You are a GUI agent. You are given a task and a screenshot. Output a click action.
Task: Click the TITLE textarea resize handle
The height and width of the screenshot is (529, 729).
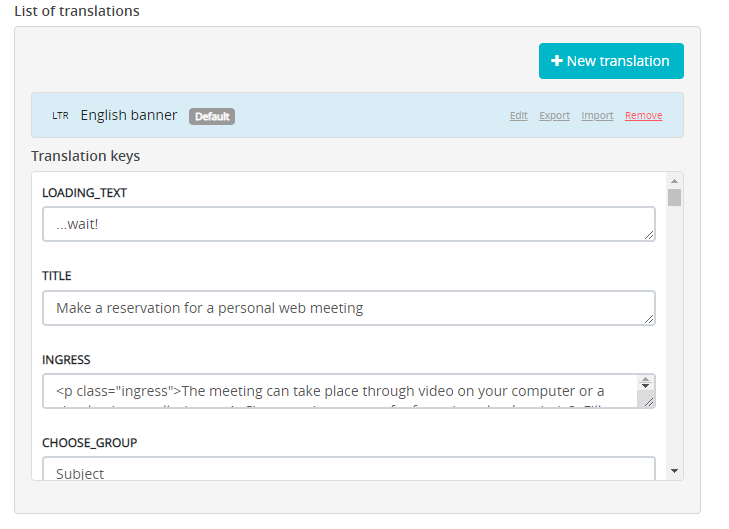coord(649,319)
